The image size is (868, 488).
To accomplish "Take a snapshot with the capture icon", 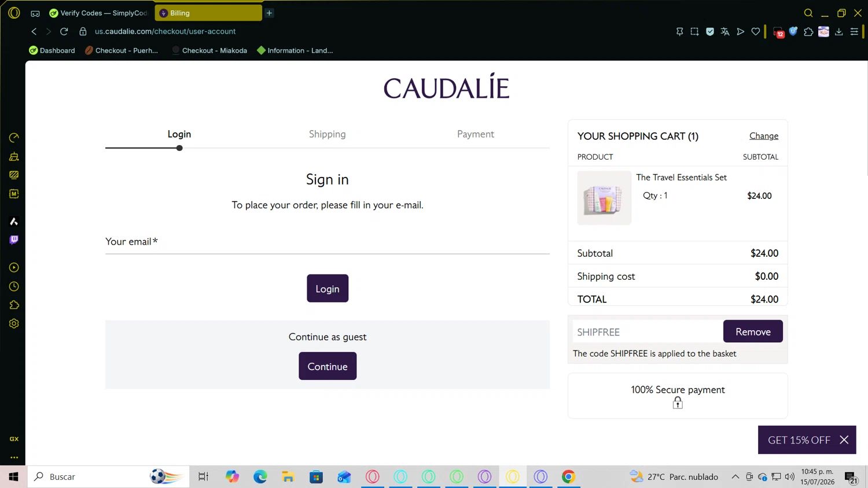I will (695, 31).
